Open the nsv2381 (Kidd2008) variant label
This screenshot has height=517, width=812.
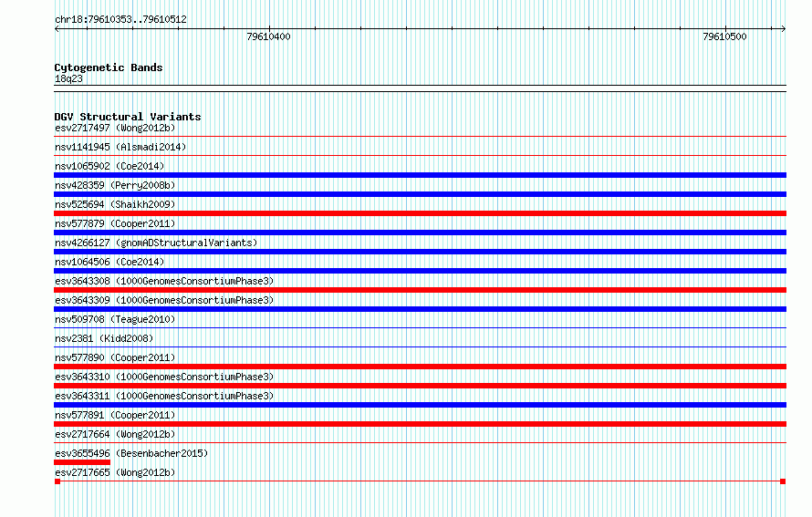(x=104, y=338)
